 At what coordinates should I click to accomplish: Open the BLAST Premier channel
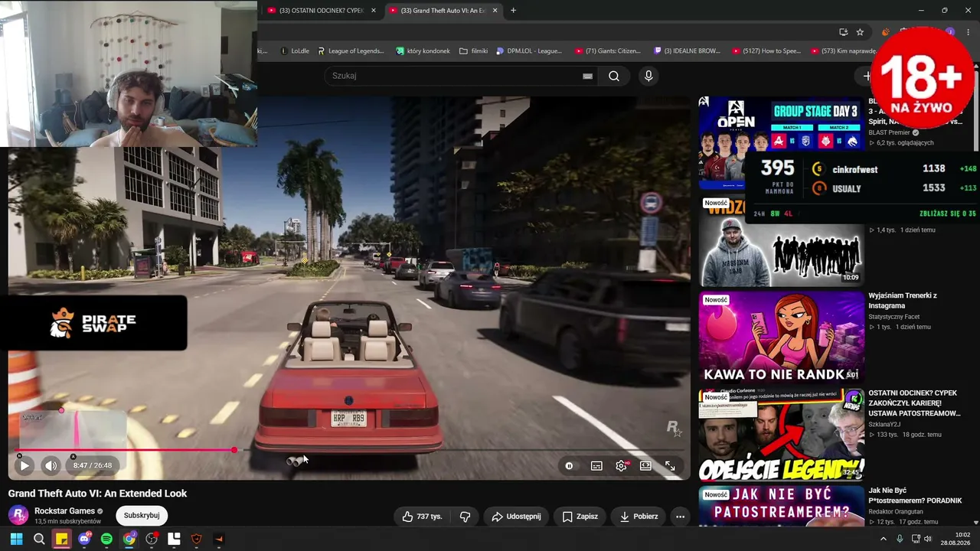[889, 132]
